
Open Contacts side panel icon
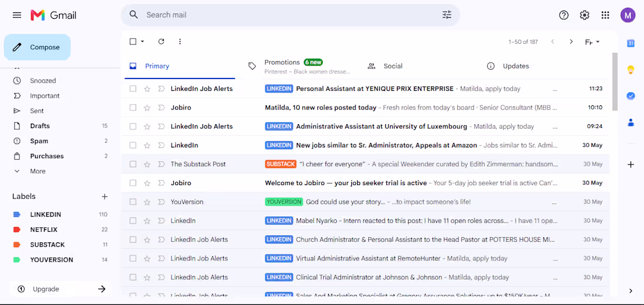click(x=631, y=122)
